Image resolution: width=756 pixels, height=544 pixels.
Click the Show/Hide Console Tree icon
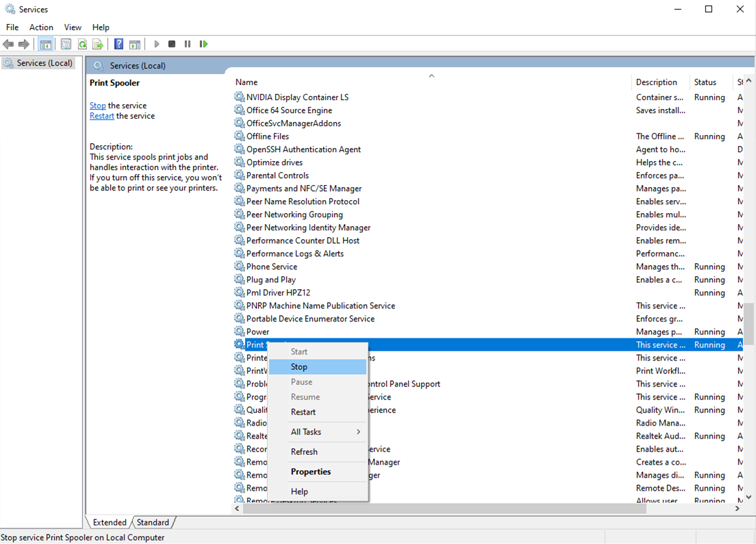click(x=45, y=45)
